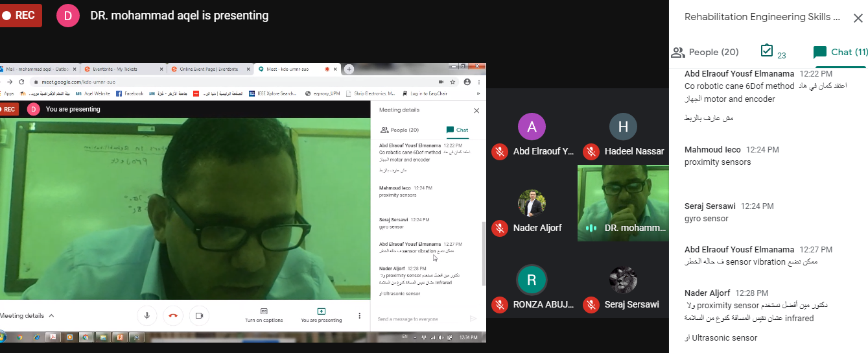Turn on captions
The width and height of the screenshot is (868, 353).
[x=264, y=315]
